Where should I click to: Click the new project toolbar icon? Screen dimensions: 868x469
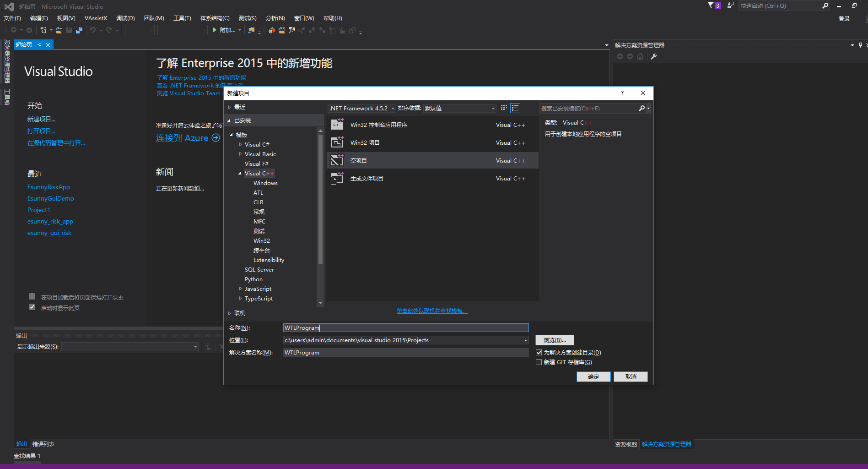click(43, 30)
